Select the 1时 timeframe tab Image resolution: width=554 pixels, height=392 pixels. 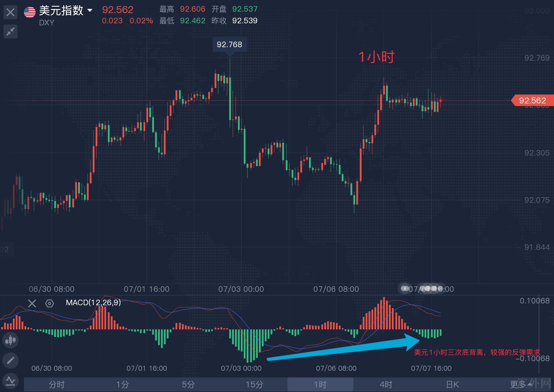[x=320, y=385]
